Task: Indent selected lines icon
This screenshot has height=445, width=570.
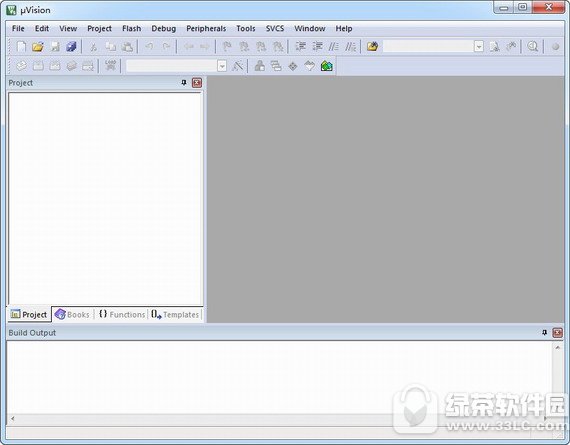Action: [301, 47]
